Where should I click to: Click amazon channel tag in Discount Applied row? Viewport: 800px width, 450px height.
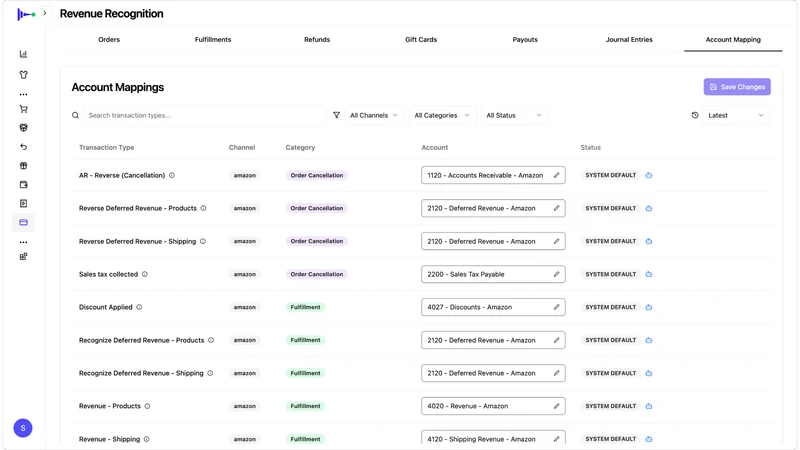(x=245, y=307)
